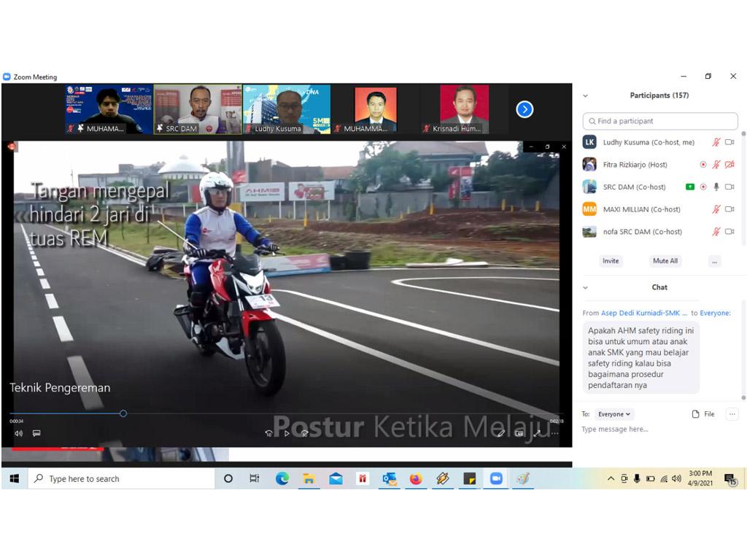The width and height of the screenshot is (747, 560).
Task: Open the participants more options menu (...)
Action: [x=714, y=261]
